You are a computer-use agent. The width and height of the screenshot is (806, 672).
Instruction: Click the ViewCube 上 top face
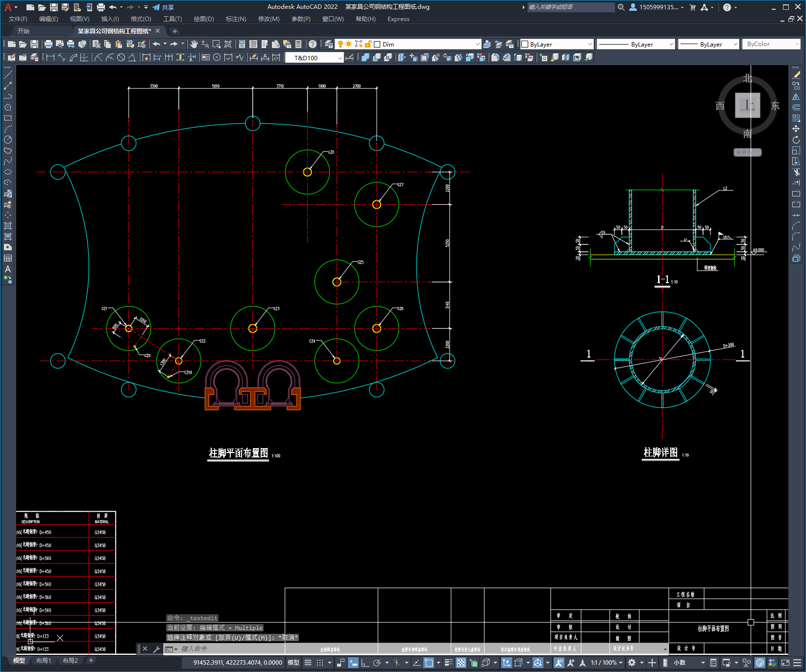click(747, 105)
